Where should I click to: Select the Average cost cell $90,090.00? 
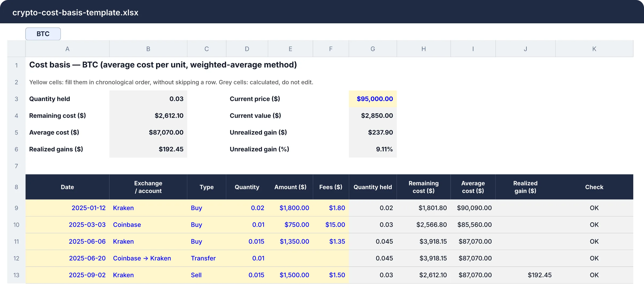point(473,208)
